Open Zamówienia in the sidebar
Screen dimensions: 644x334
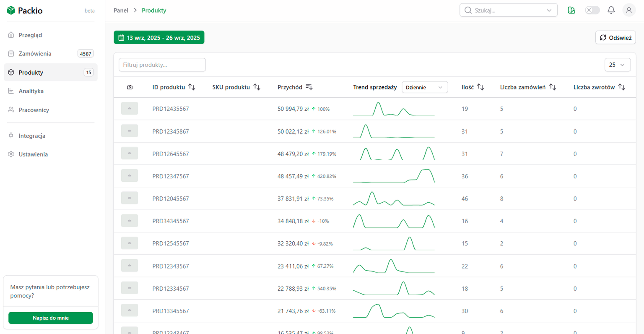tap(35, 54)
